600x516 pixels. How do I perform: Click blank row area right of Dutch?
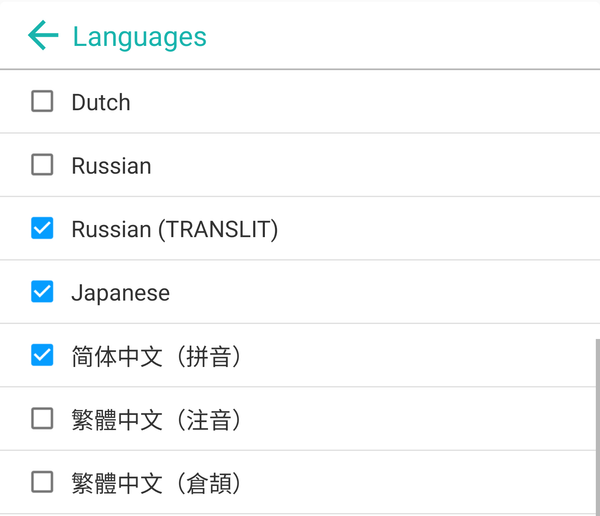(x=400, y=101)
